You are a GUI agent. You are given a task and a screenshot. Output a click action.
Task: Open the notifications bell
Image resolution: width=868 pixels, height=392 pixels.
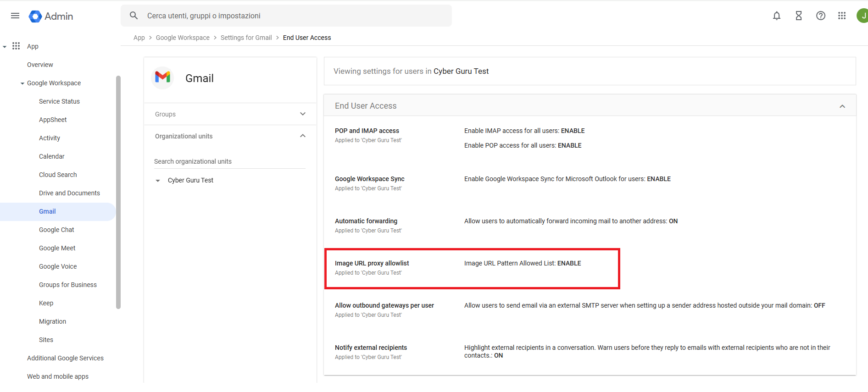777,16
